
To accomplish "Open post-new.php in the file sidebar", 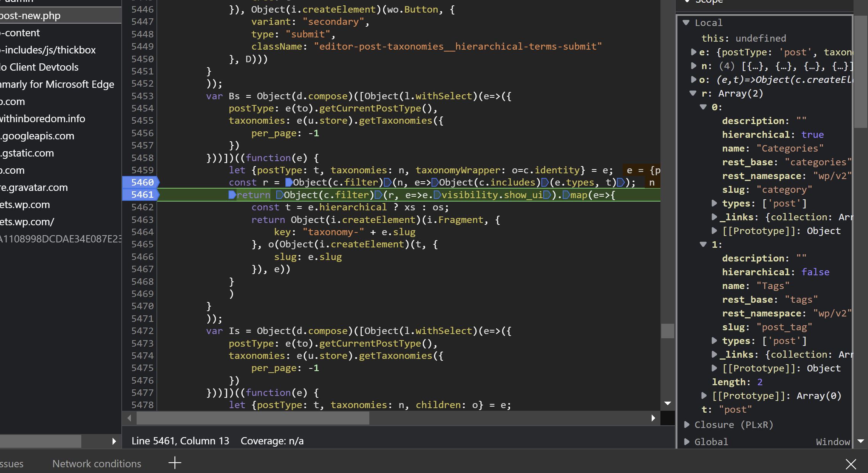I will 31,15.
